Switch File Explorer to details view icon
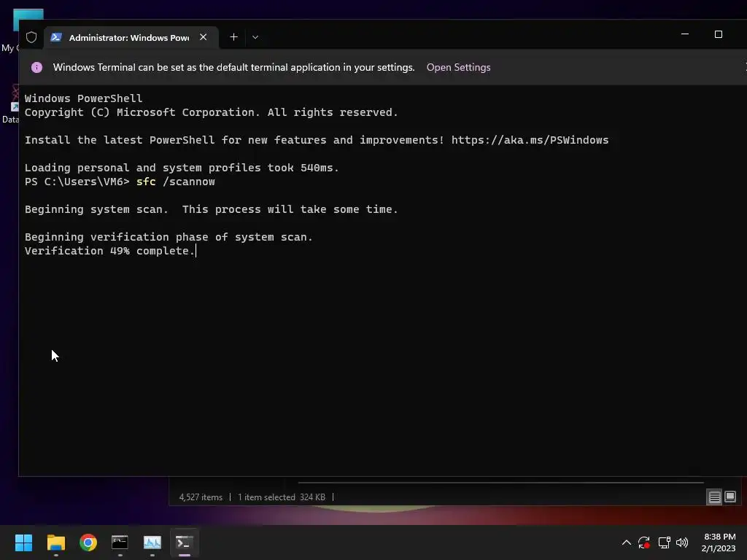This screenshot has height=560, width=747. click(715, 497)
